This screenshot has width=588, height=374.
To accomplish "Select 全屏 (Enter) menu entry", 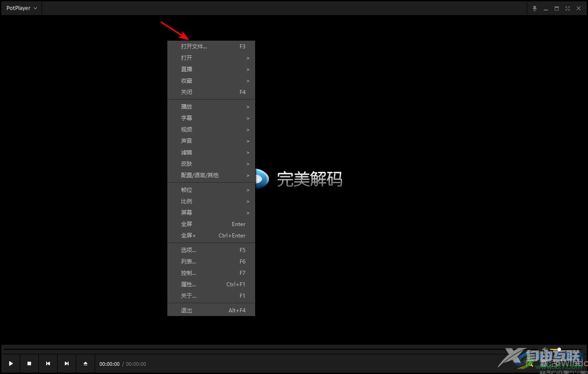I will pyautogui.click(x=211, y=224).
